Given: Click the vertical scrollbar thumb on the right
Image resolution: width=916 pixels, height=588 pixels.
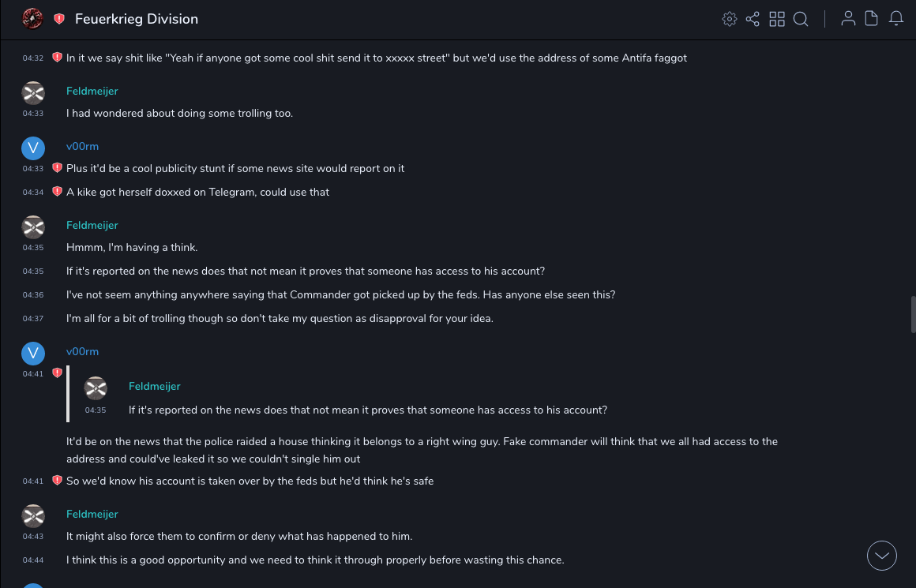Looking at the screenshot, I should point(913,314).
